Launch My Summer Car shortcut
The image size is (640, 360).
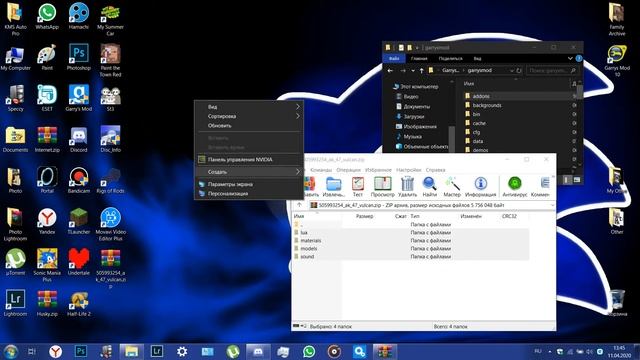click(x=110, y=19)
